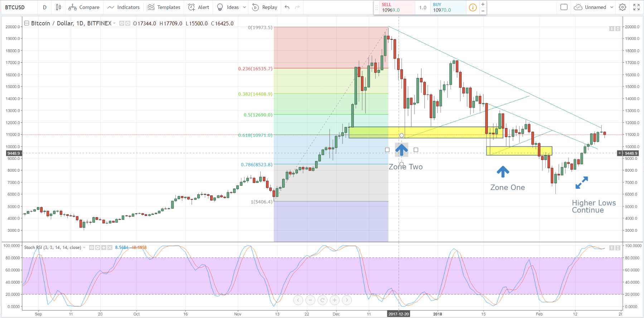
Task: Click the BUY 10970.0 button
Action: tap(448, 8)
